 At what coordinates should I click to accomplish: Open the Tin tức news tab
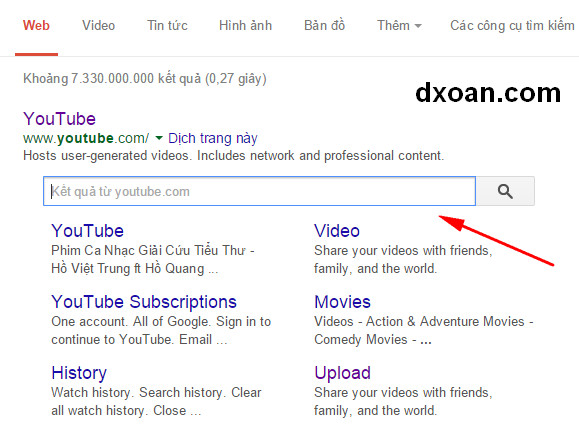(167, 25)
